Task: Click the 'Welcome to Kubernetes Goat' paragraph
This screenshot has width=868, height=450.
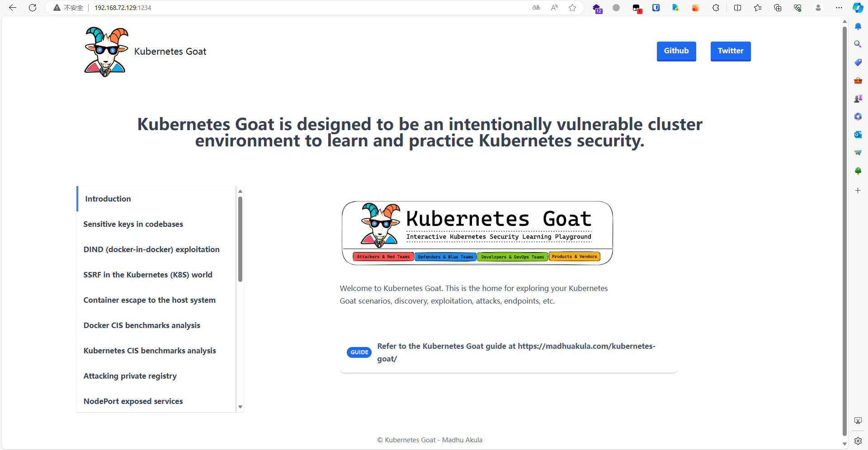Action: [x=474, y=295]
